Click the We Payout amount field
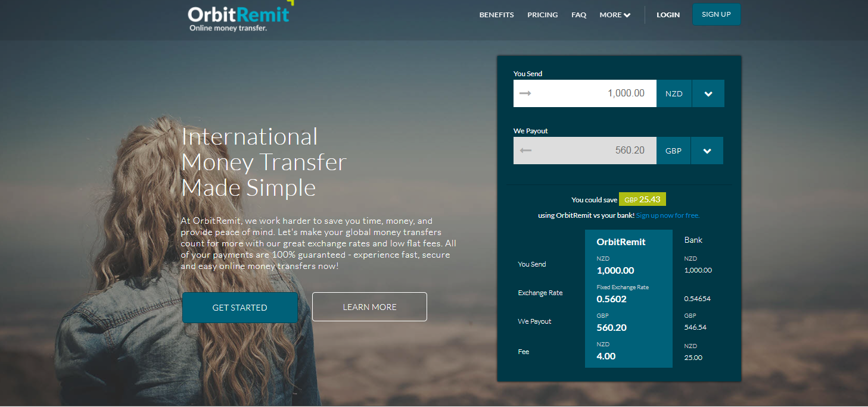 (585, 151)
